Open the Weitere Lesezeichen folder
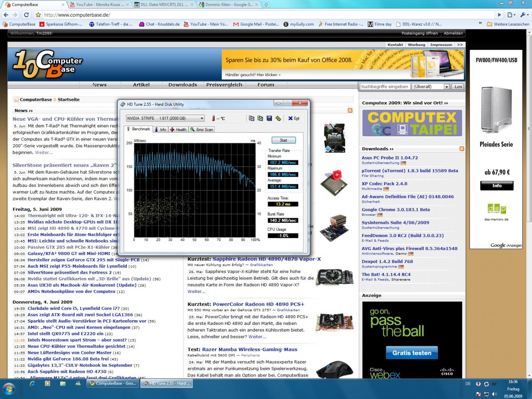 point(508,24)
